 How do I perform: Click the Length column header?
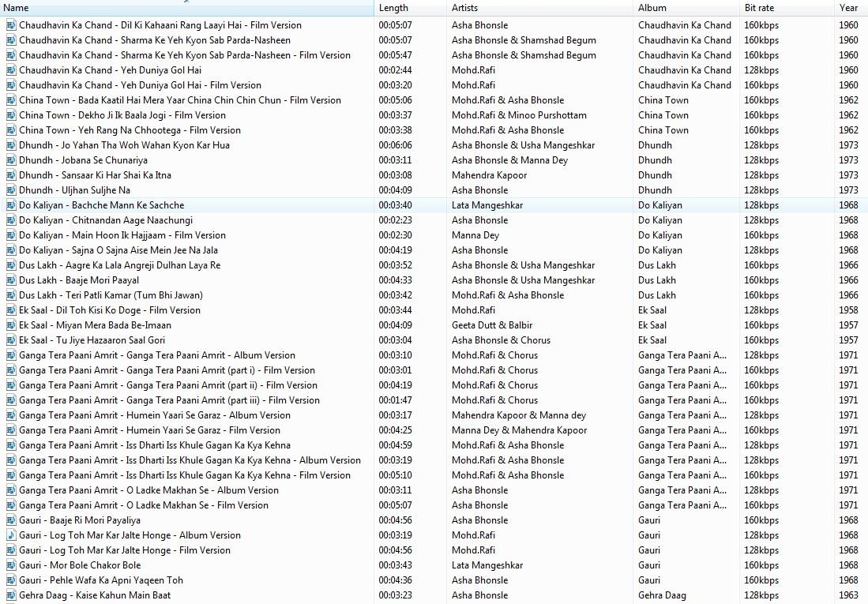[x=410, y=8]
